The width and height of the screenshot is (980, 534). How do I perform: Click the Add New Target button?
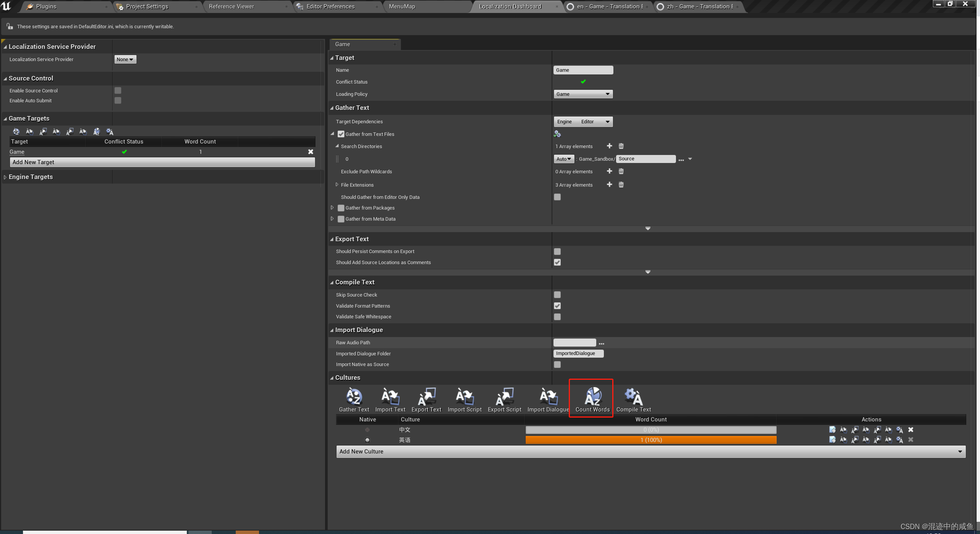162,162
